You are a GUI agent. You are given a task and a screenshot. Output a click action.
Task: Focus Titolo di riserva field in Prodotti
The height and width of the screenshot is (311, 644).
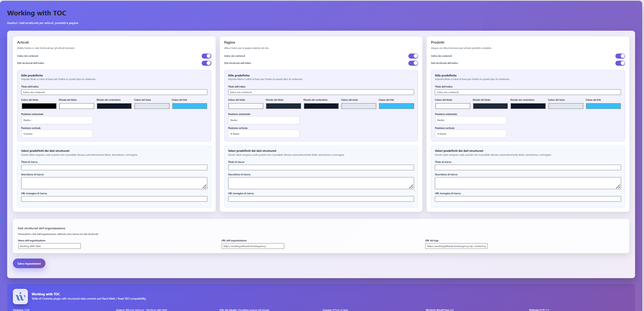pos(528,167)
